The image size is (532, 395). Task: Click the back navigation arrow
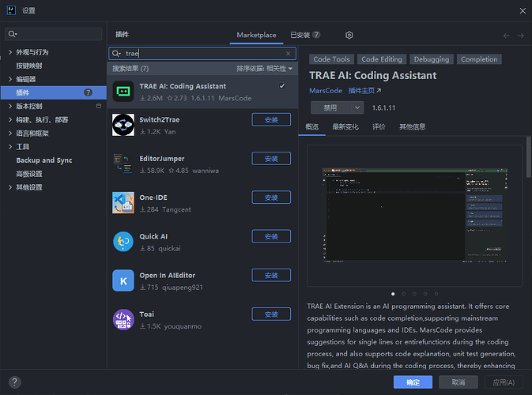[x=506, y=36]
